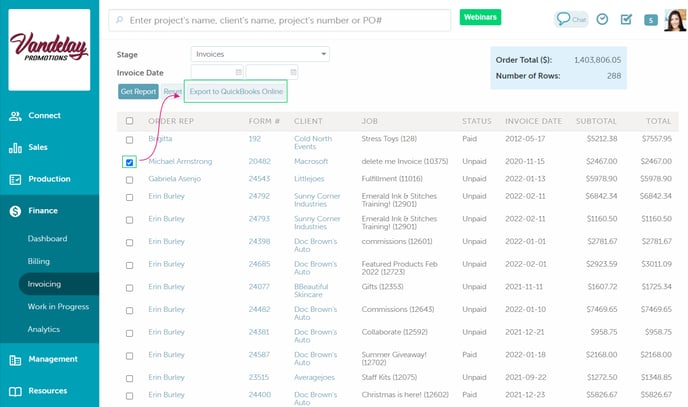Sort by the INVOICE DATE column header
Screen dimensions: 688x407
(x=534, y=121)
